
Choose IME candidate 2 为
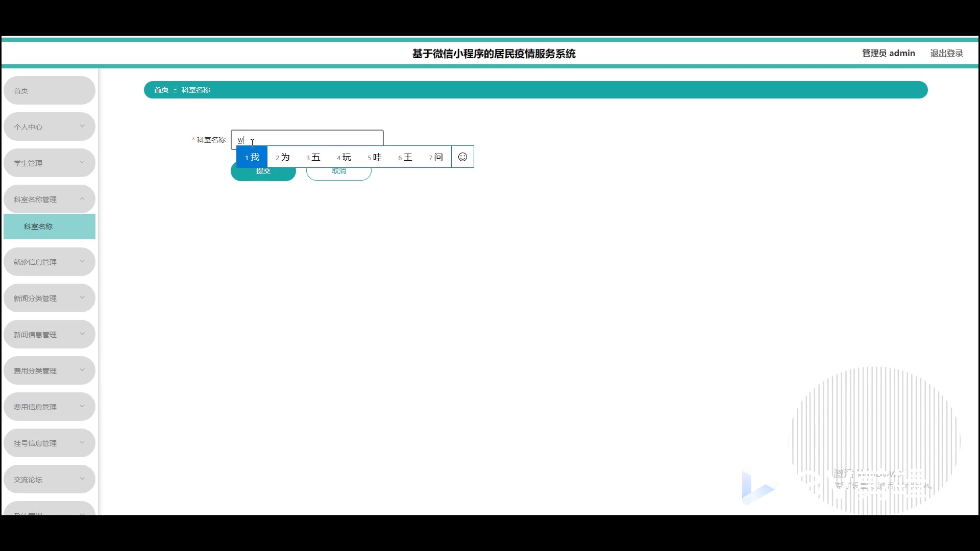283,157
